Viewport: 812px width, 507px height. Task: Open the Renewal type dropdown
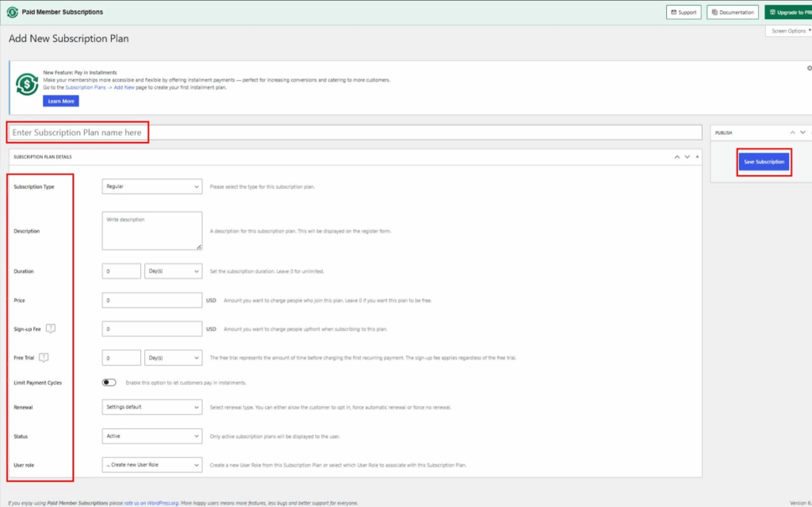[152, 408]
